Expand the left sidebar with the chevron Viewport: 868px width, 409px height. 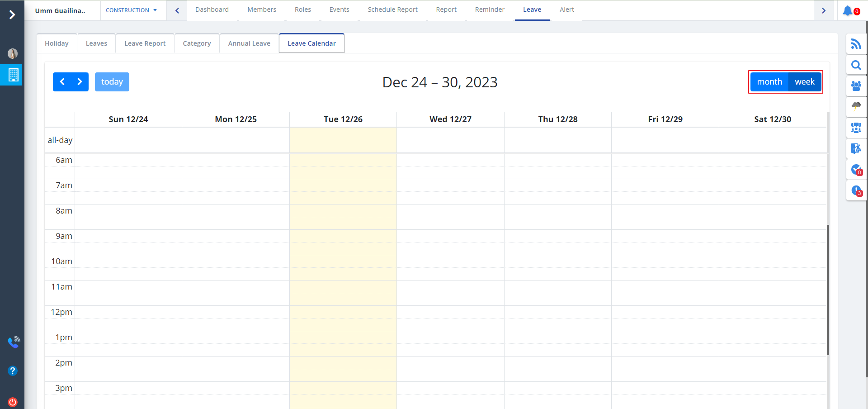pyautogui.click(x=12, y=14)
